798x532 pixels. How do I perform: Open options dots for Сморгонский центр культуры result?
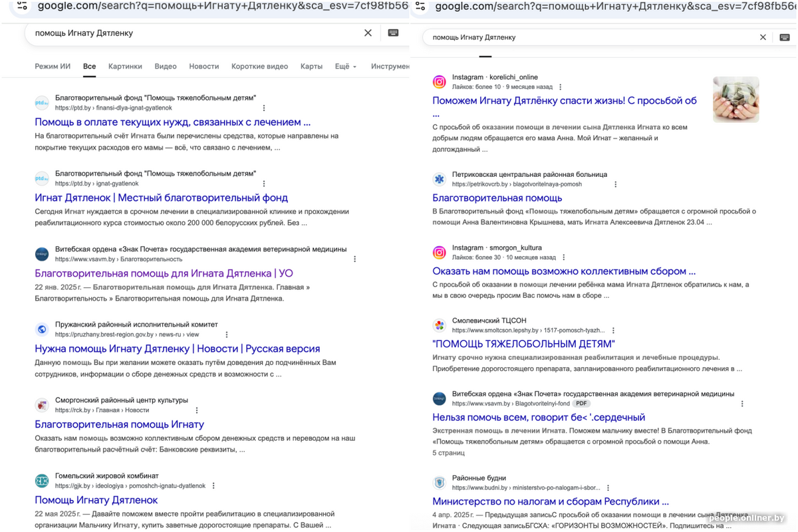point(197,410)
